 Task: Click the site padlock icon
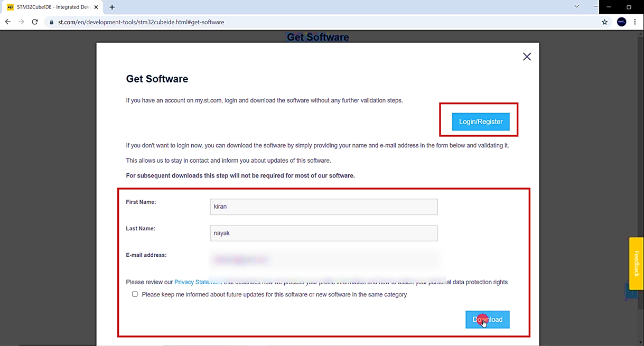[x=51, y=22]
